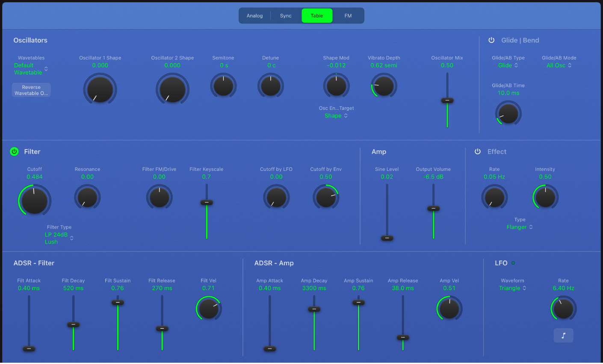Switch to the Analog oscillator tab
Viewport: 603px width, 364px height.
[254, 16]
